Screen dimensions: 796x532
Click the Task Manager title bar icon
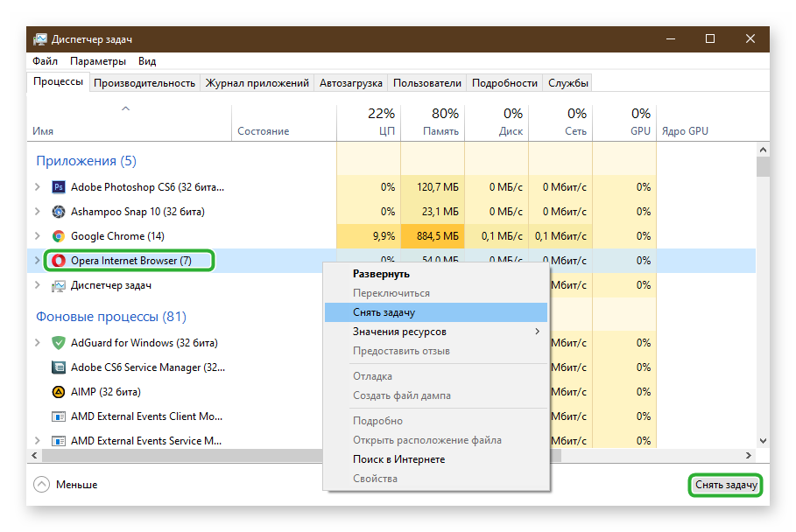click(39, 39)
